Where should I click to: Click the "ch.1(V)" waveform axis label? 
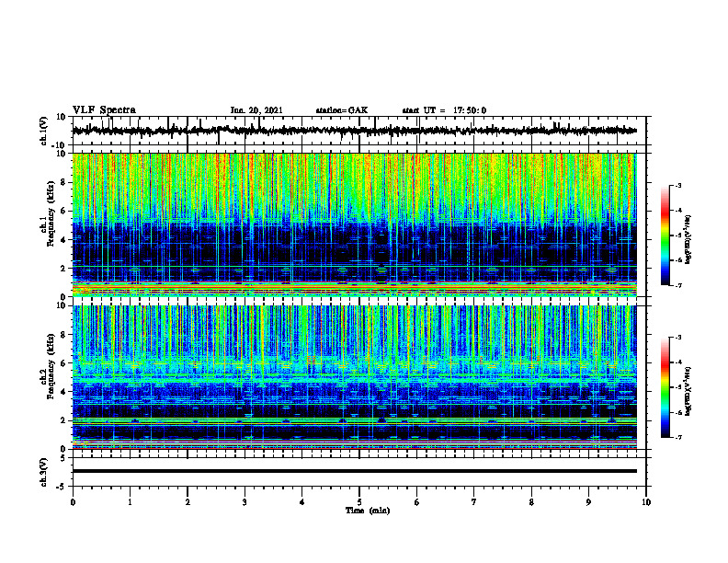44,131
